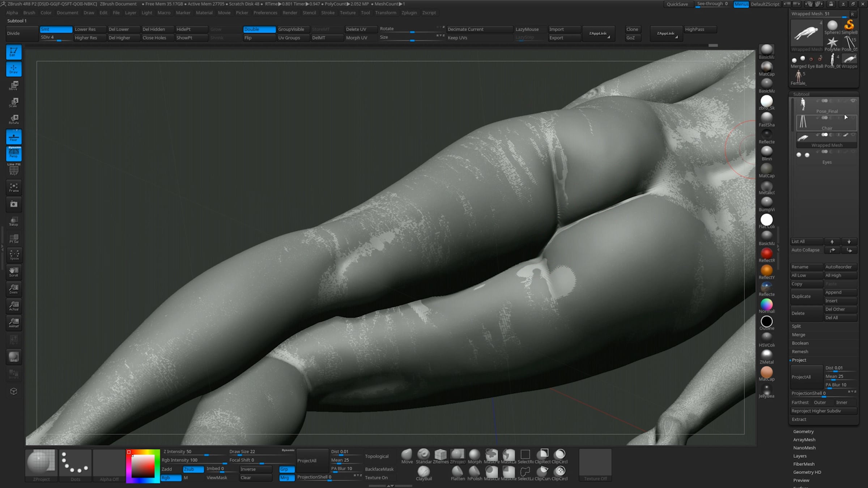868x488 pixels.
Task: Select the Move brush icon
Action: click(407, 455)
